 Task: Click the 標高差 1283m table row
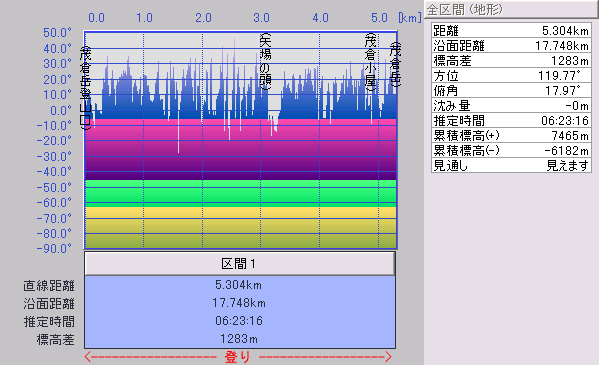pyautogui.click(x=511, y=60)
